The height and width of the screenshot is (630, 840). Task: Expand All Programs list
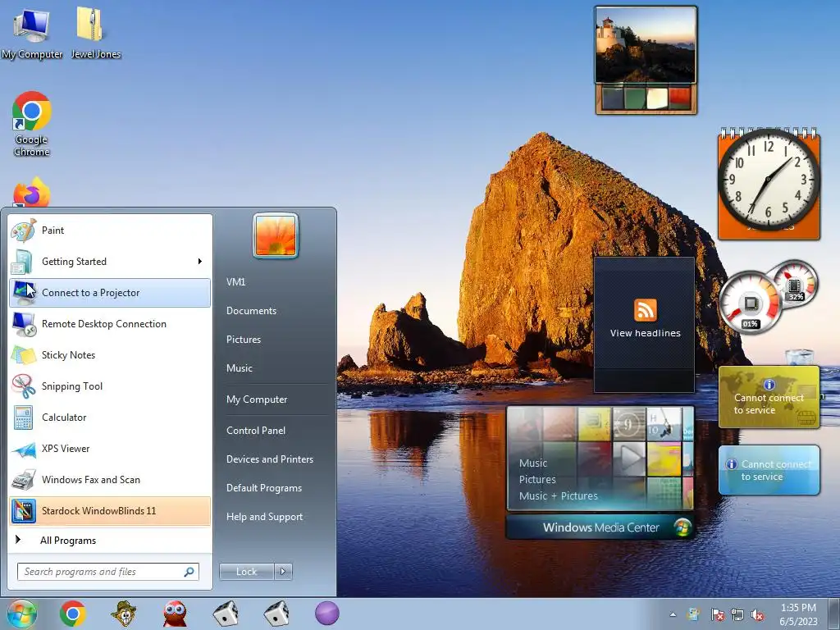click(x=110, y=540)
